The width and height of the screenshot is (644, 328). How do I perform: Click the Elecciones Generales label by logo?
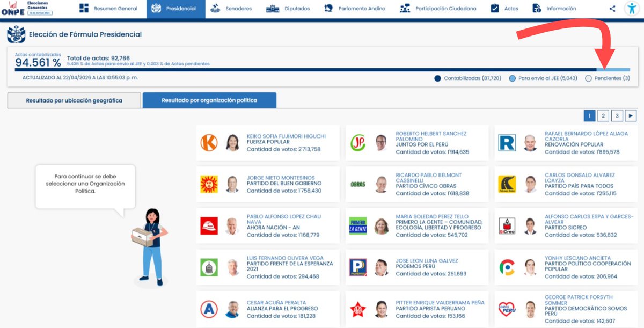[x=39, y=5]
